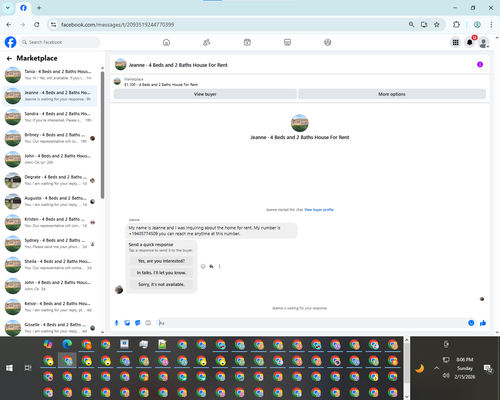Viewport: 500px width, 400px height.
Task: Open Kelsie's conversation in the list
Action: click(50, 307)
